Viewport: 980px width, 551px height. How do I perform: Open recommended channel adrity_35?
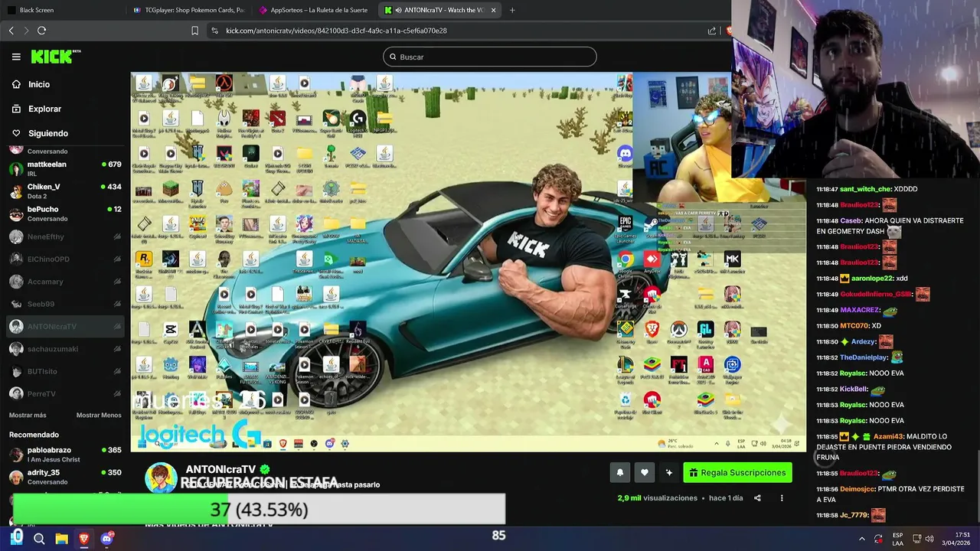(x=65, y=477)
